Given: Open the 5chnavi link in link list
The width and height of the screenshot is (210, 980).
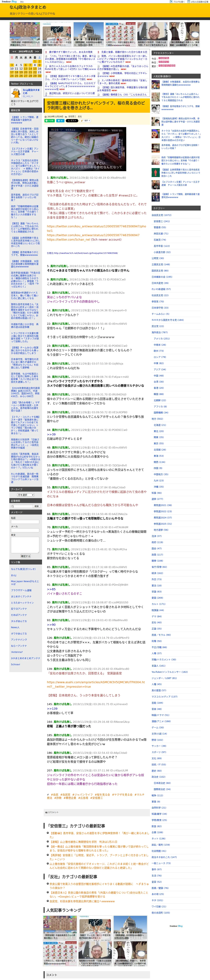Looking at the screenshot, I should (16, 664).
